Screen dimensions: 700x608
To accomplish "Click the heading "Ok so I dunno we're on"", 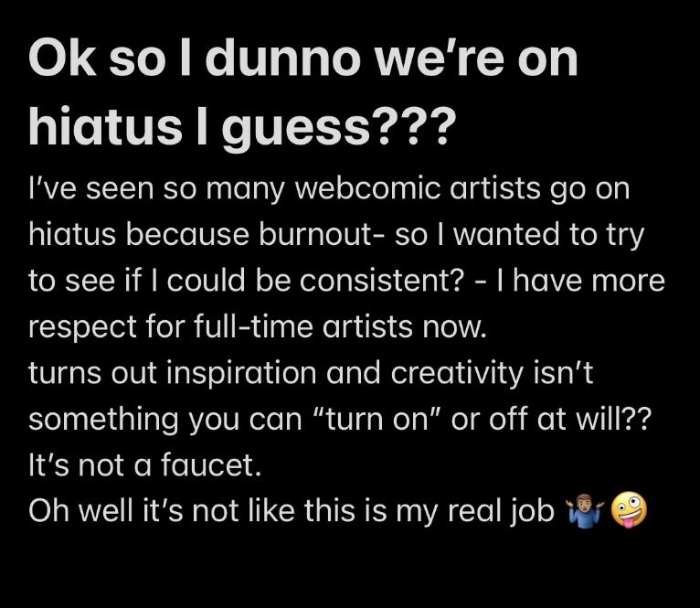I will click(303, 59).
